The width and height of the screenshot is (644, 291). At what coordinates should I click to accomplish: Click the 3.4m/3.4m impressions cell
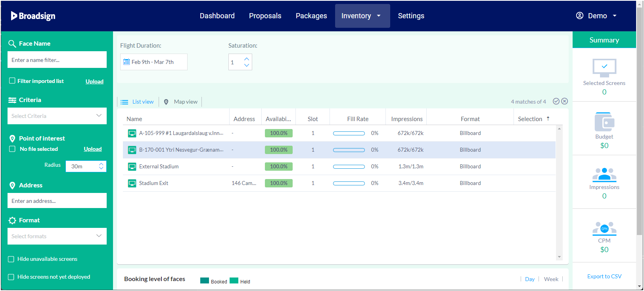click(411, 183)
